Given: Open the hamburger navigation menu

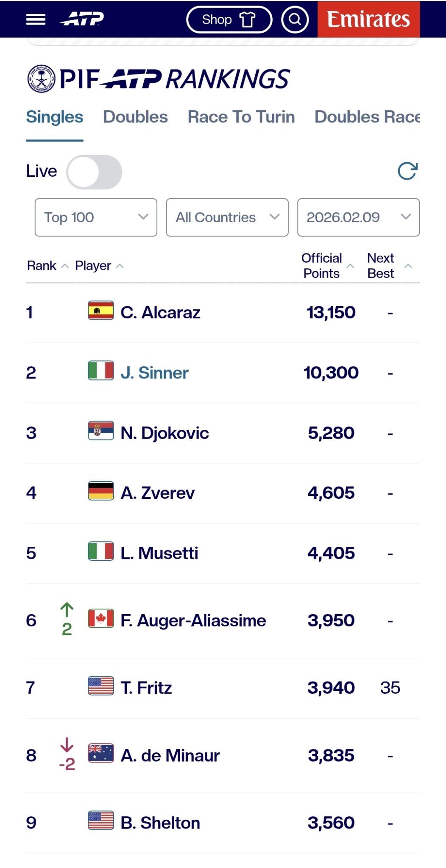Looking at the screenshot, I should pos(36,19).
